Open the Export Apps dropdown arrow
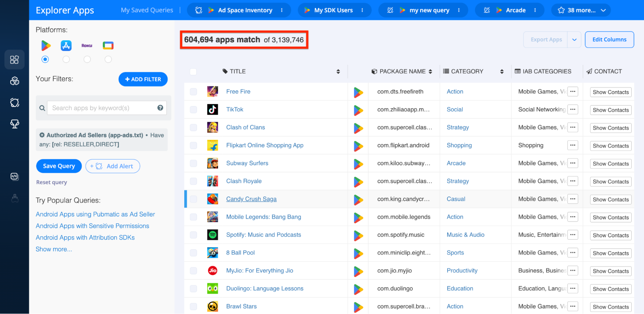 point(574,40)
